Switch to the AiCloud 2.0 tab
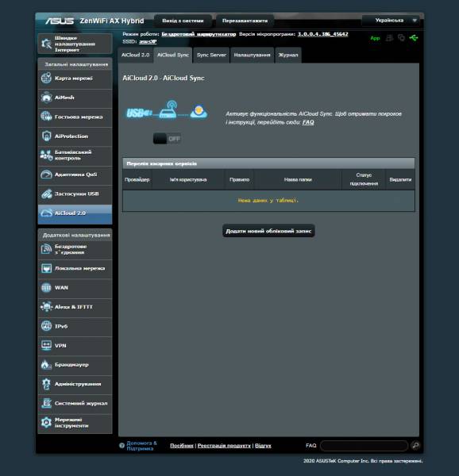The width and height of the screenshot is (459, 476). tap(136, 55)
